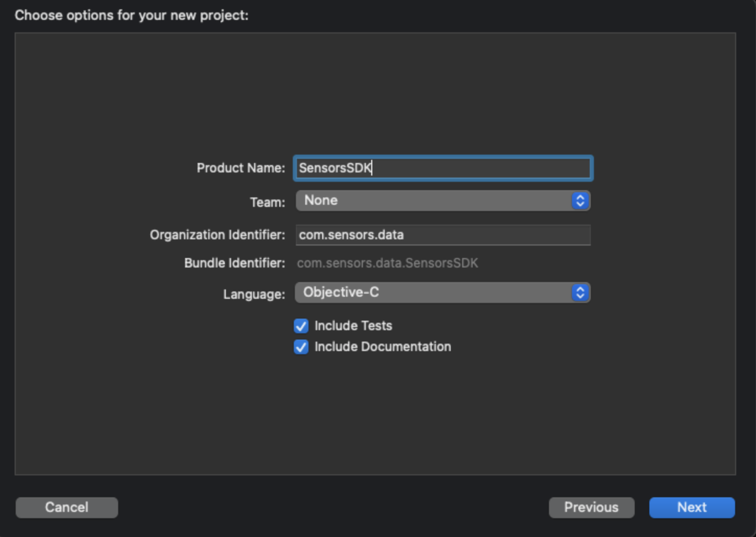Click the Organization Identifier label
This screenshot has height=537, width=756.
tap(217, 235)
